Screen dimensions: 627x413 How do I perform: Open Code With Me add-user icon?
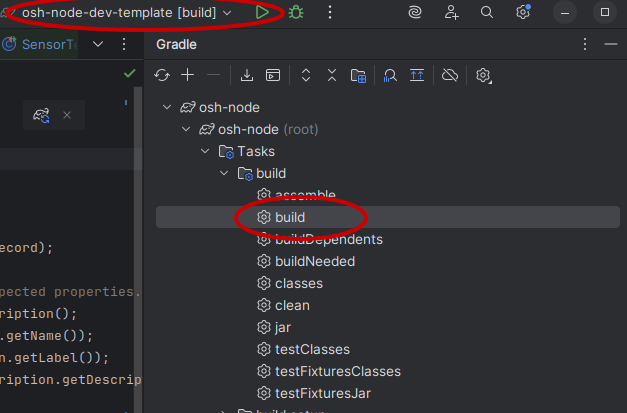[451, 12]
